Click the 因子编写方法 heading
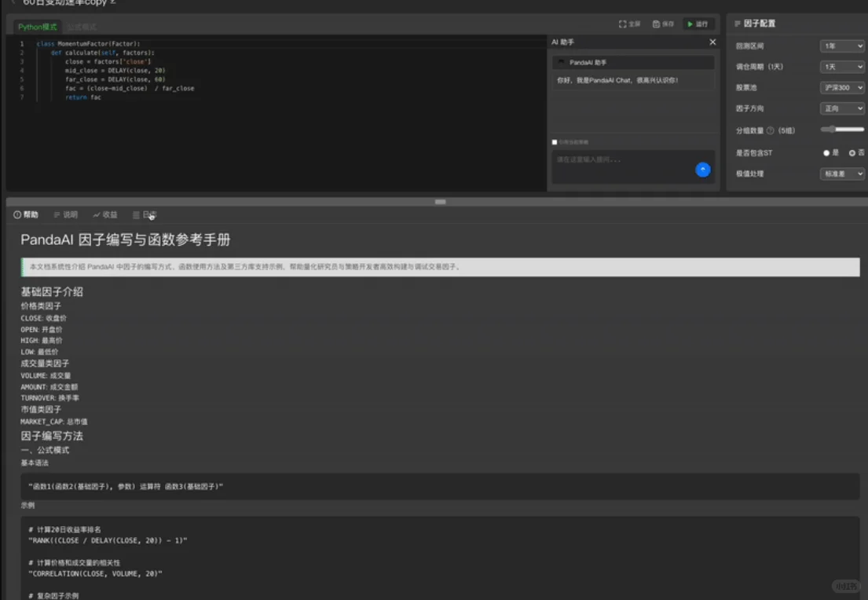The image size is (868, 600). pyautogui.click(x=52, y=436)
